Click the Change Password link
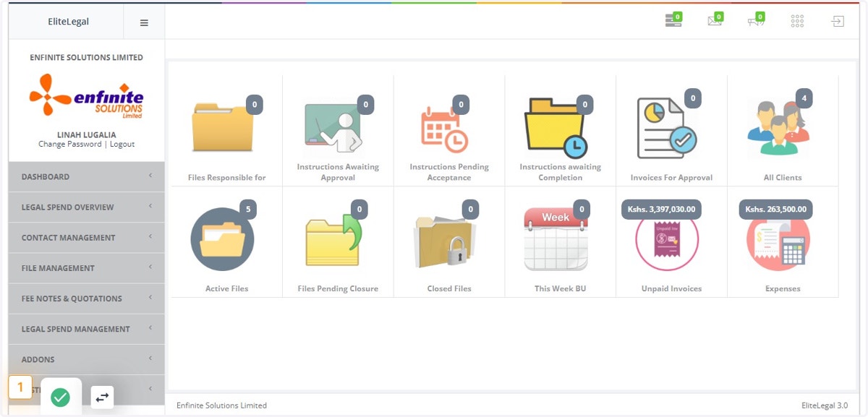The image size is (868, 417). pyautogui.click(x=70, y=144)
